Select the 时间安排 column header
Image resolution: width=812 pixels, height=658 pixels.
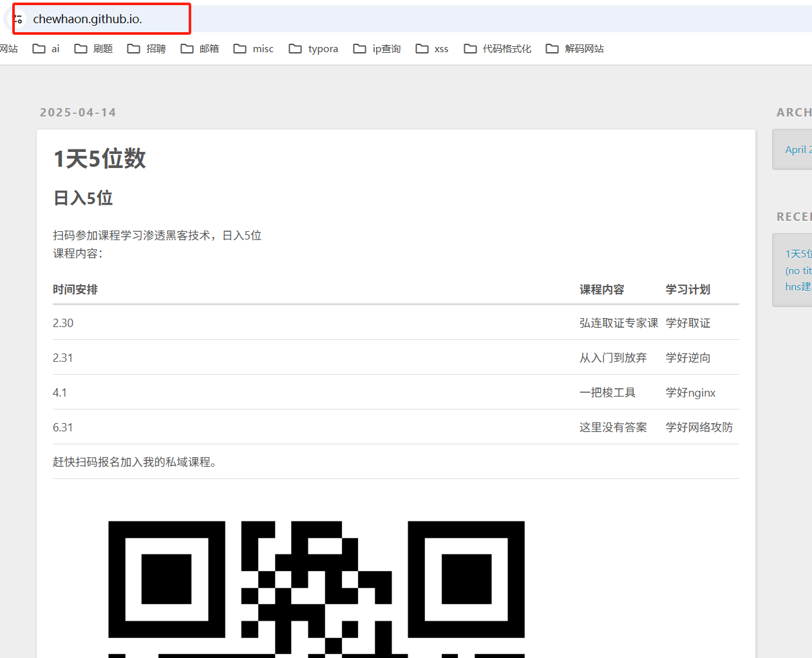click(x=75, y=290)
